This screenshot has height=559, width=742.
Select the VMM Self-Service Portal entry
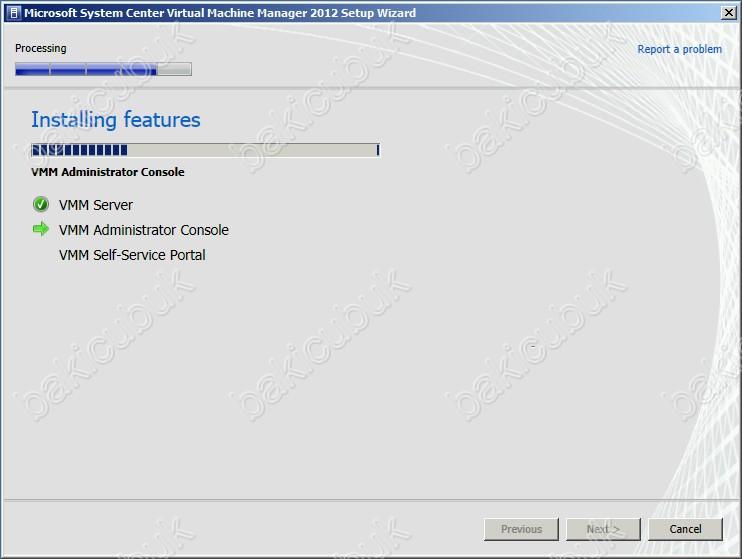[132, 255]
